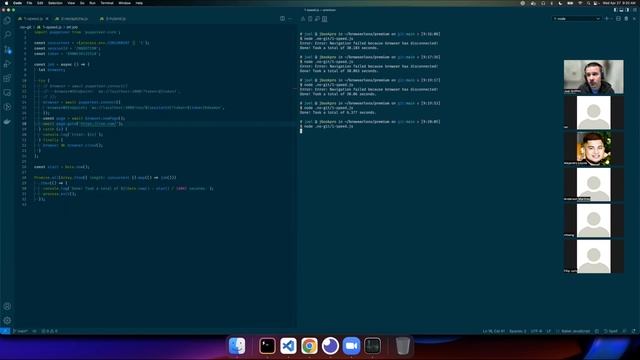Open the Window menu
640x360 pixels.
coord(124,3)
